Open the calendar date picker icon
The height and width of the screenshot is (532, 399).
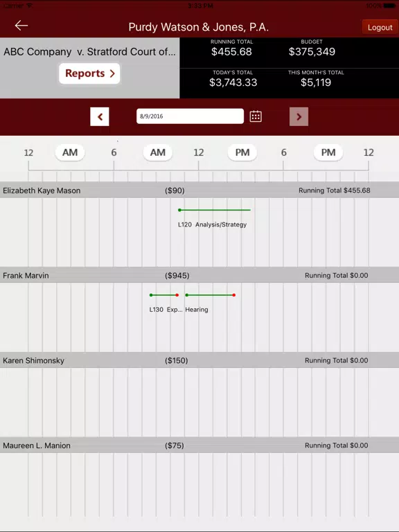point(256,116)
